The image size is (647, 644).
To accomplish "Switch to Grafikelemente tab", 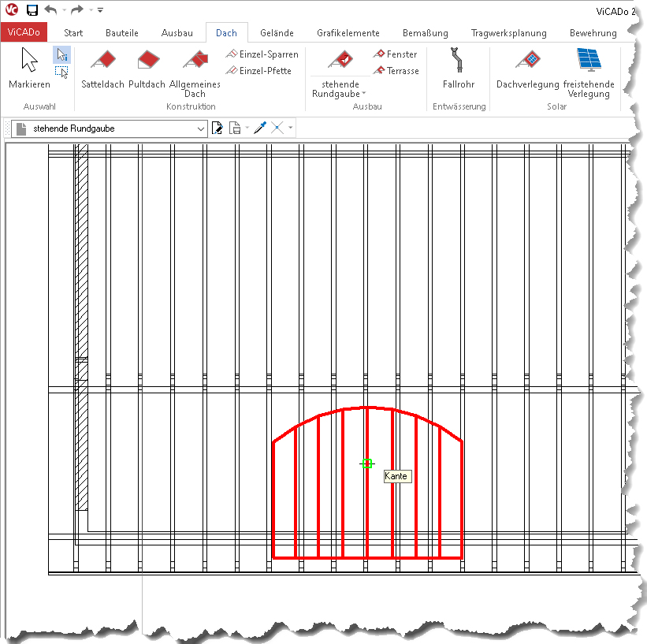I will pyautogui.click(x=348, y=33).
